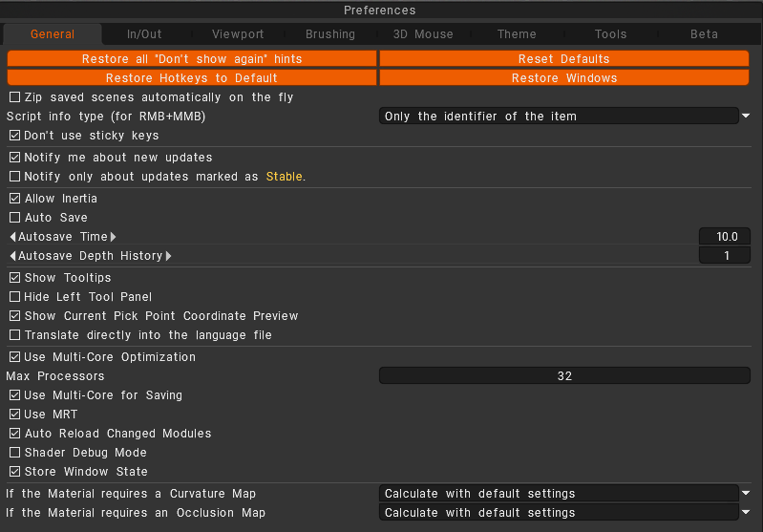Click Restore Hotkeys to Default button
763x532 pixels.
click(x=192, y=78)
